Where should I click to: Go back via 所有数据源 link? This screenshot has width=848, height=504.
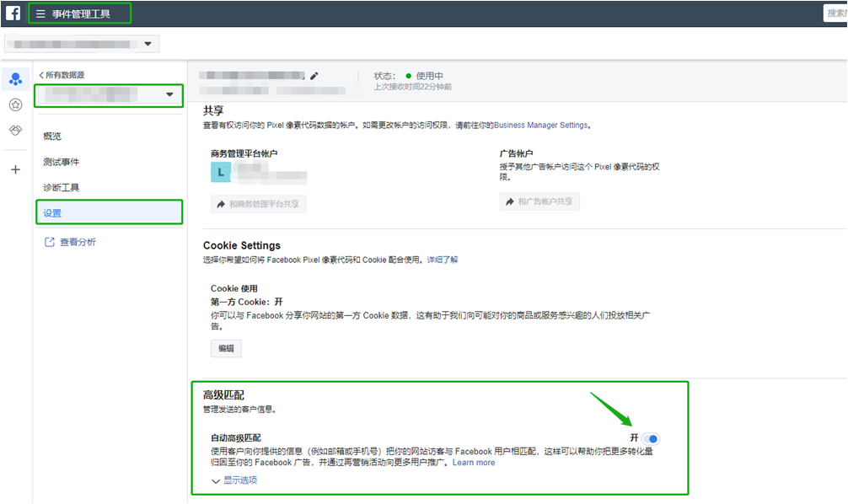pos(62,75)
